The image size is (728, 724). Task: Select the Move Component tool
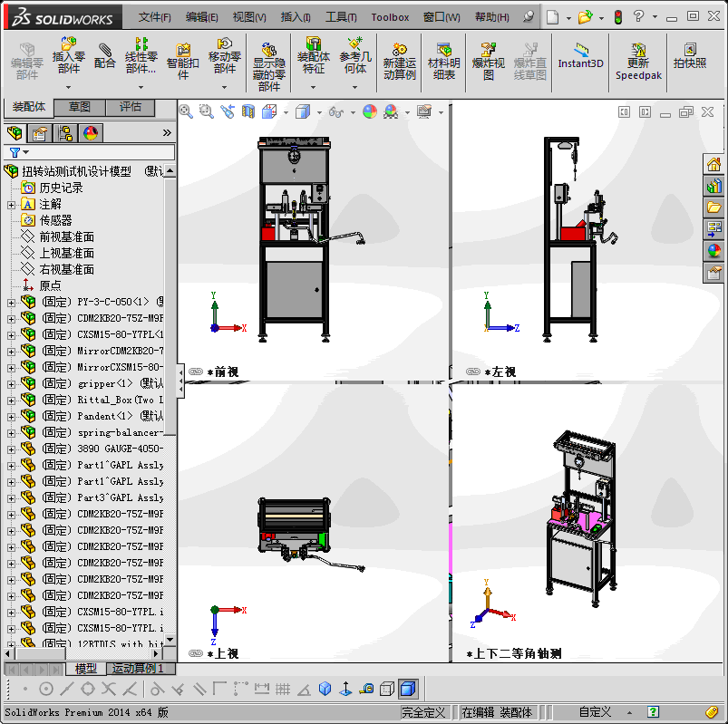tap(224, 56)
